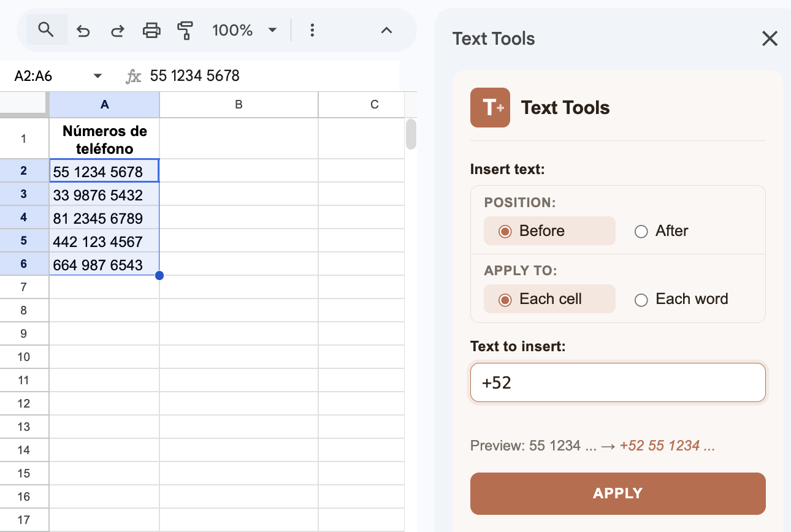Open the zoom level 100% dropdown
Viewport: 791px width, 532px height.
coord(245,29)
